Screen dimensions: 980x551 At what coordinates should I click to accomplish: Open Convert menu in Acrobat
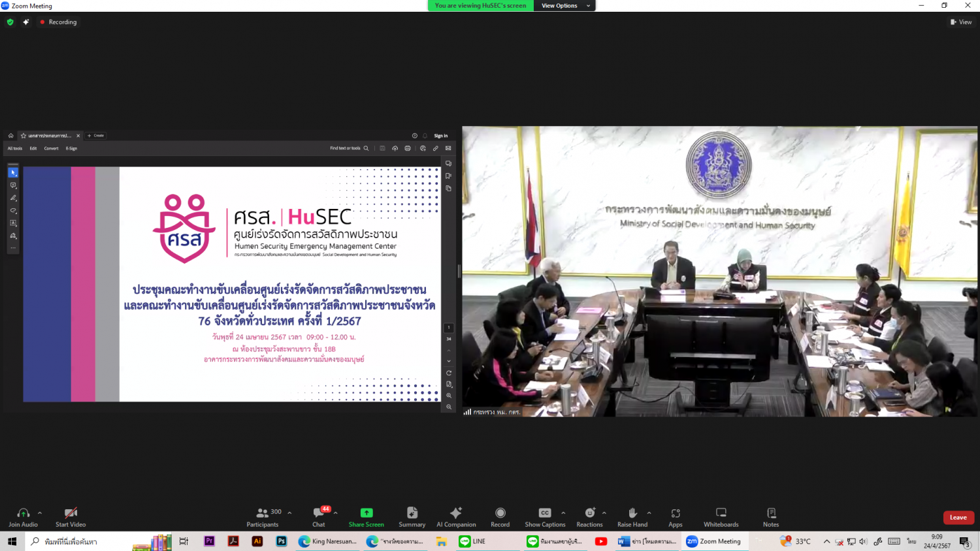click(x=52, y=148)
